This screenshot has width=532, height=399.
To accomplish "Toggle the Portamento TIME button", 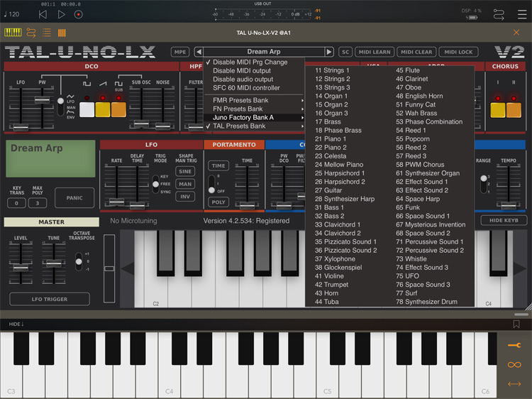I will 218,165.
